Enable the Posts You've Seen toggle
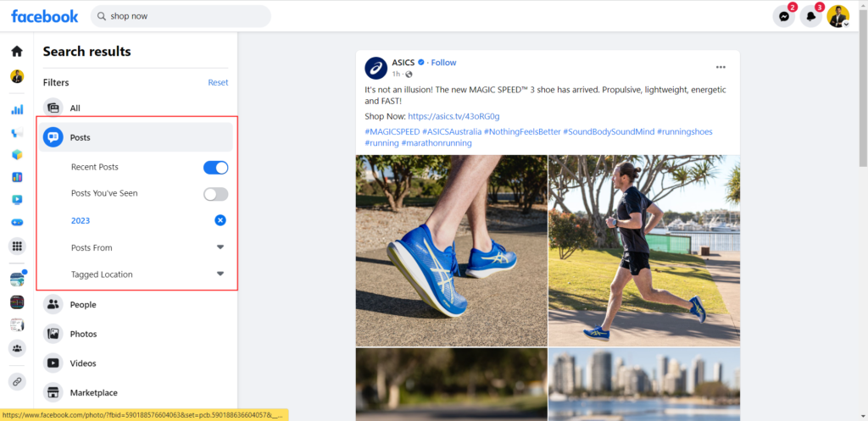The width and height of the screenshot is (868, 421). tap(216, 194)
